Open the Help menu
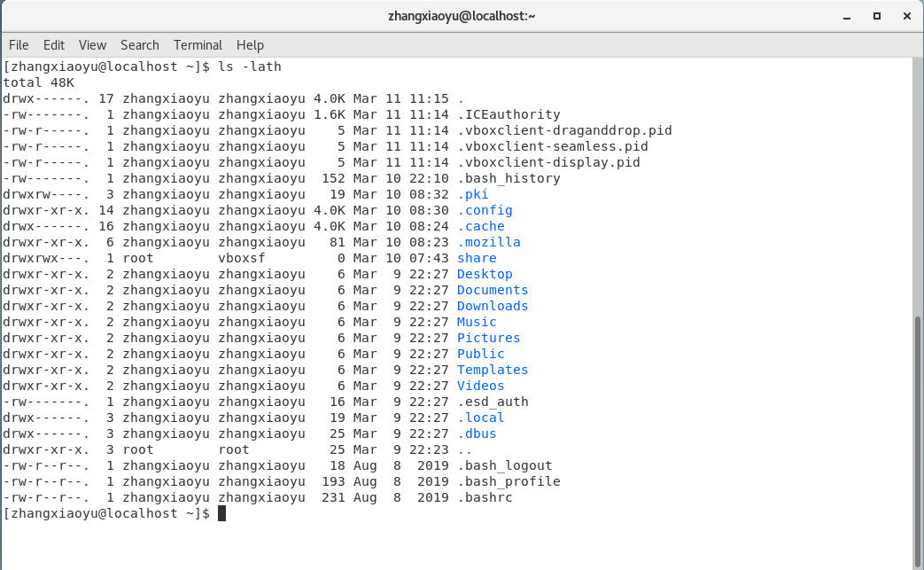924x570 pixels. (250, 44)
